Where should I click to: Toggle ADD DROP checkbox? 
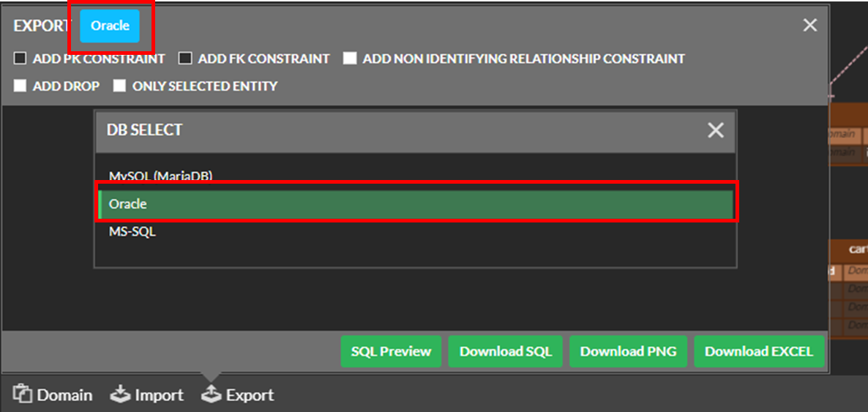tap(20, 86)
